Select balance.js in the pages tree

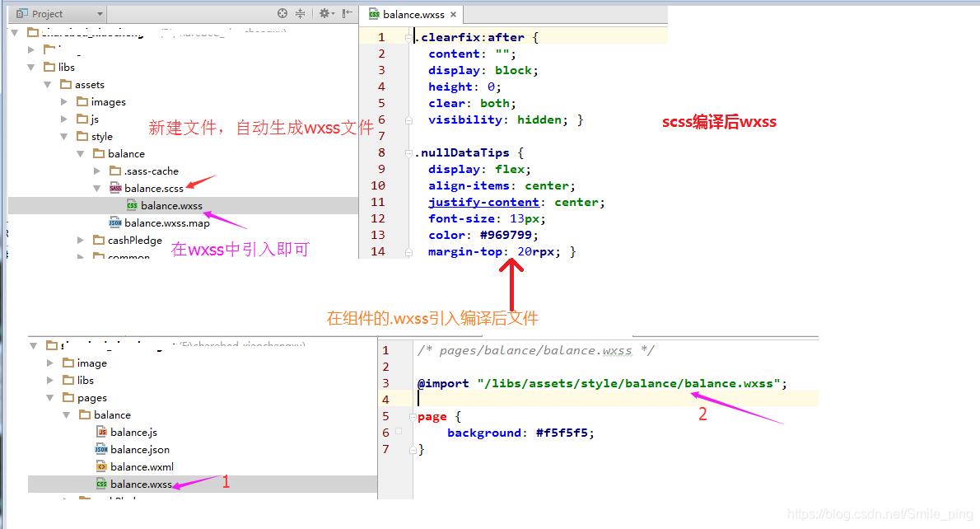133,432
